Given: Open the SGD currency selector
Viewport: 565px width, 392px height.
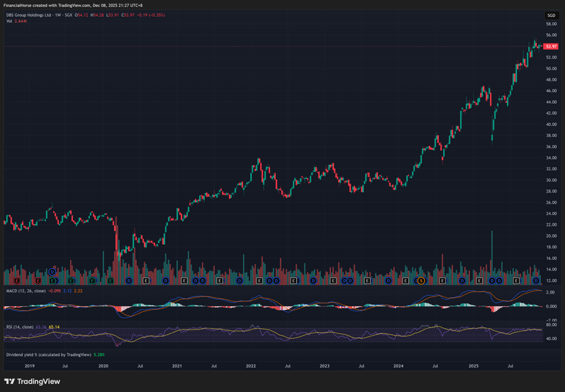Looking at the screenshot, I should [x=551, y=15].
